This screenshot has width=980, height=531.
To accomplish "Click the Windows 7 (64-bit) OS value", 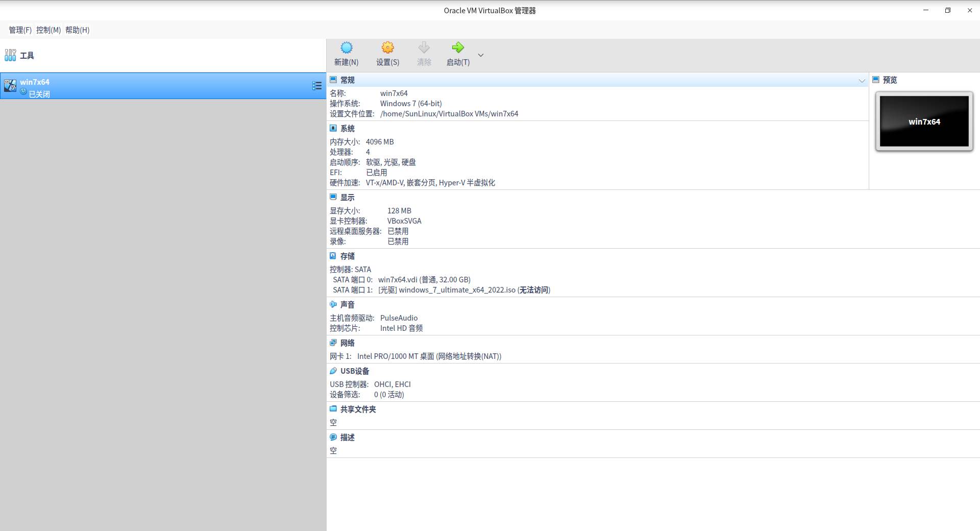I will click(x=411, y=104).
